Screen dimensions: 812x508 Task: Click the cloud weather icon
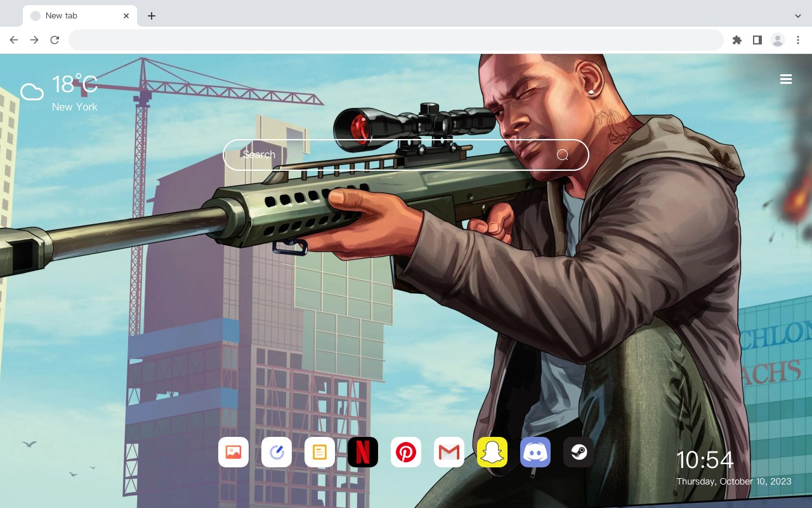pyautogui.click(x=32, y=92)
